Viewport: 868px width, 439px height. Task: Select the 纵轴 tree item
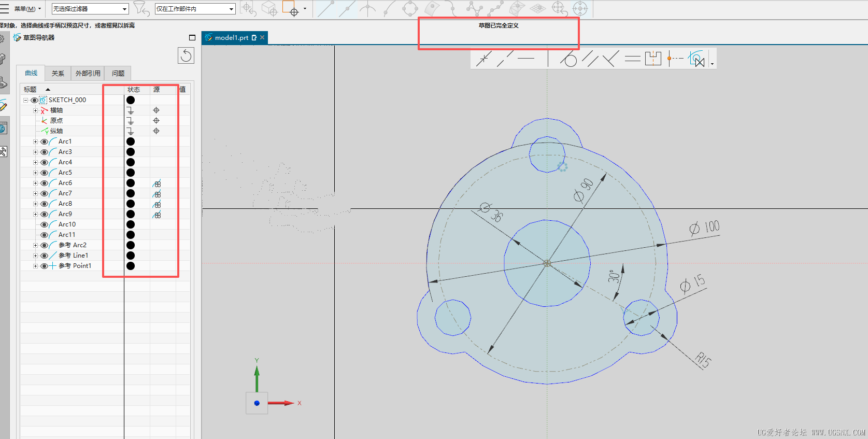point(56,131)
